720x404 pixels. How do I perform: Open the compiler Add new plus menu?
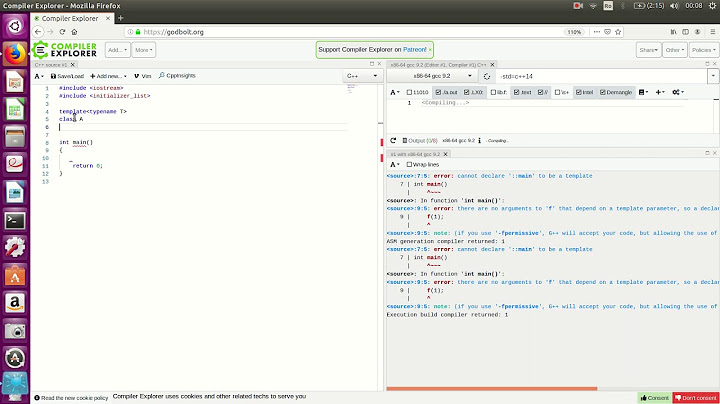660,92
